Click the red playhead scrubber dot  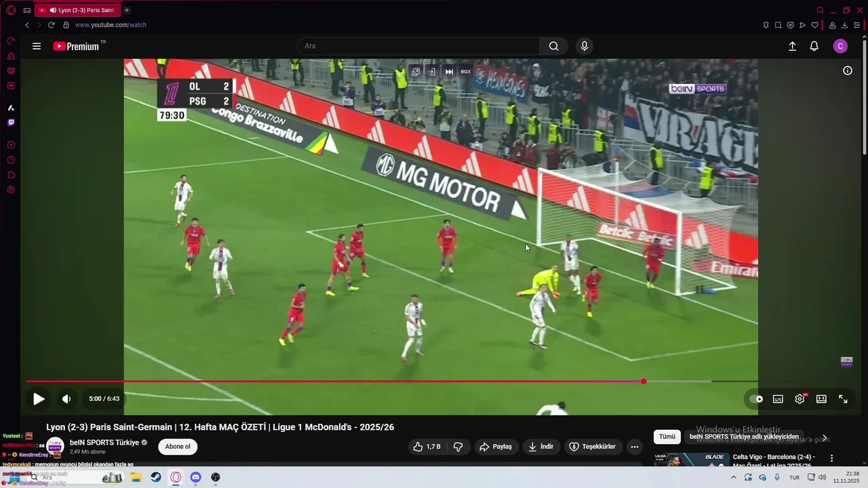pyautogui.click(x=644, y=382)
